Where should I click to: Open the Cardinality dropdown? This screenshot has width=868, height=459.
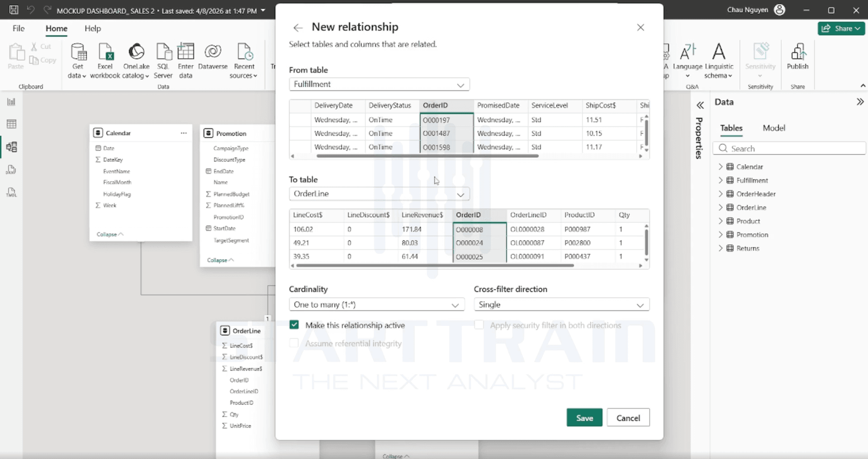(377, 305)
